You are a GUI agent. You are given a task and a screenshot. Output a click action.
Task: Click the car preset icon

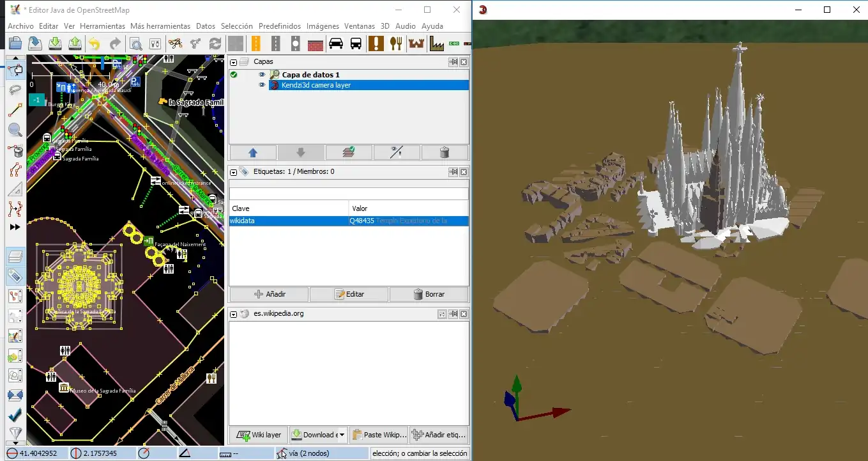click(335, 43)
